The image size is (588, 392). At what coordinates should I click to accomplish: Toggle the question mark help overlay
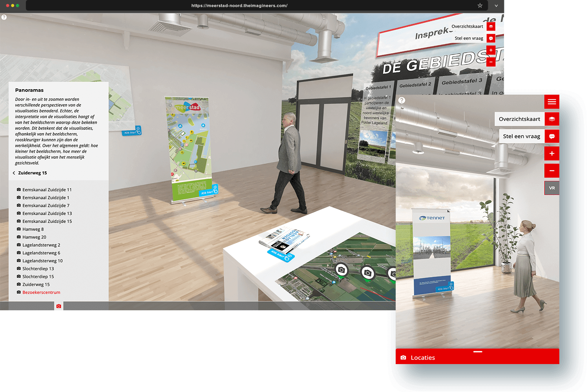point(4,17)
